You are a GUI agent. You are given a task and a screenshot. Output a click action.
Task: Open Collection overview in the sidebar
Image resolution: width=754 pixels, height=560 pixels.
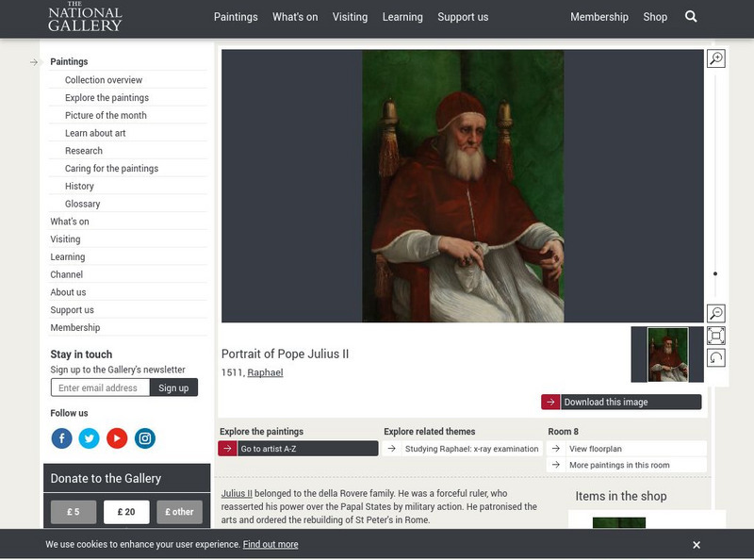coord(104,80)
